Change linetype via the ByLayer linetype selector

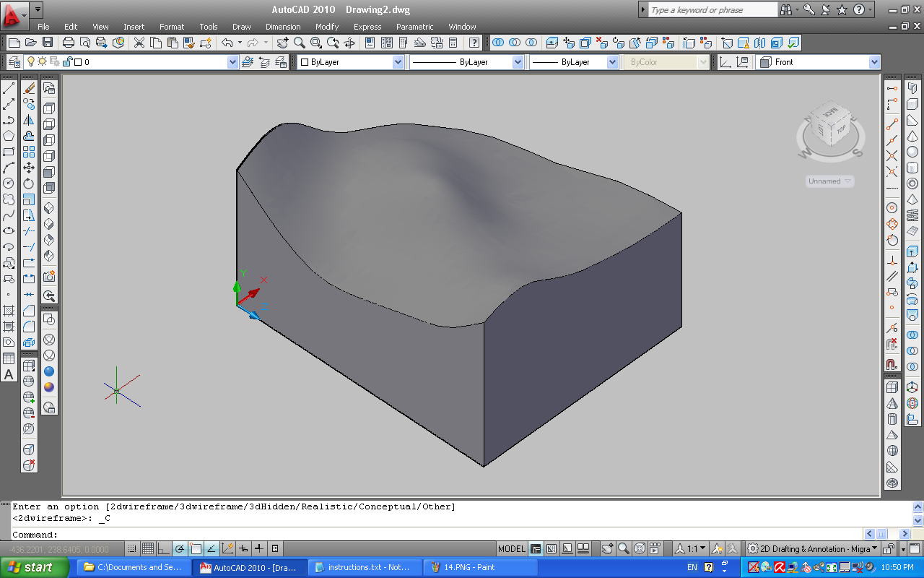click(x=517, y=62)
